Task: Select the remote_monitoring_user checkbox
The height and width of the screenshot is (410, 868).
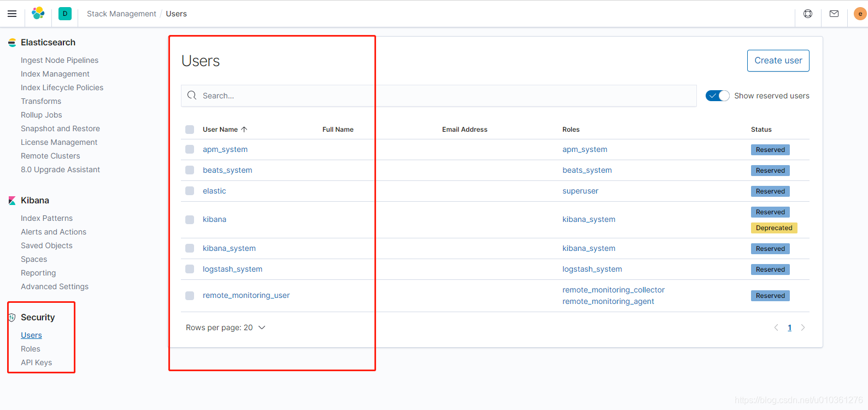Action: point(190,296)
